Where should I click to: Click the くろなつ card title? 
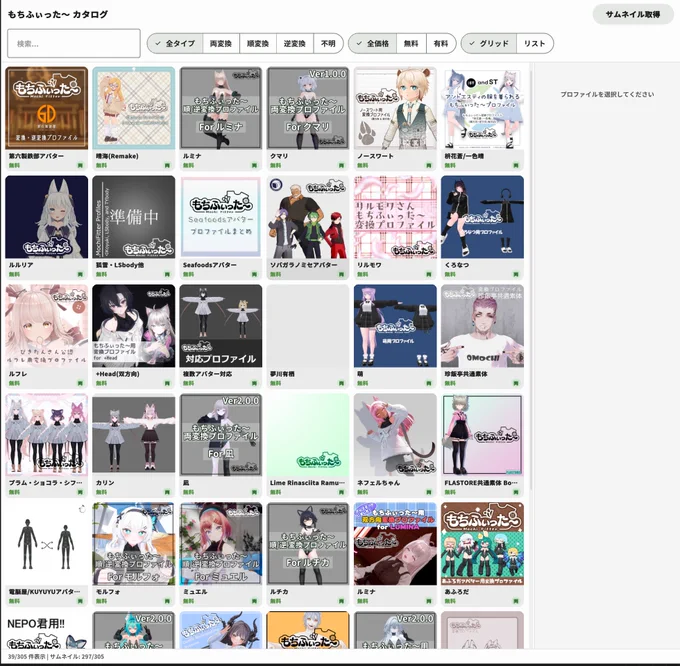pos(456,264)
